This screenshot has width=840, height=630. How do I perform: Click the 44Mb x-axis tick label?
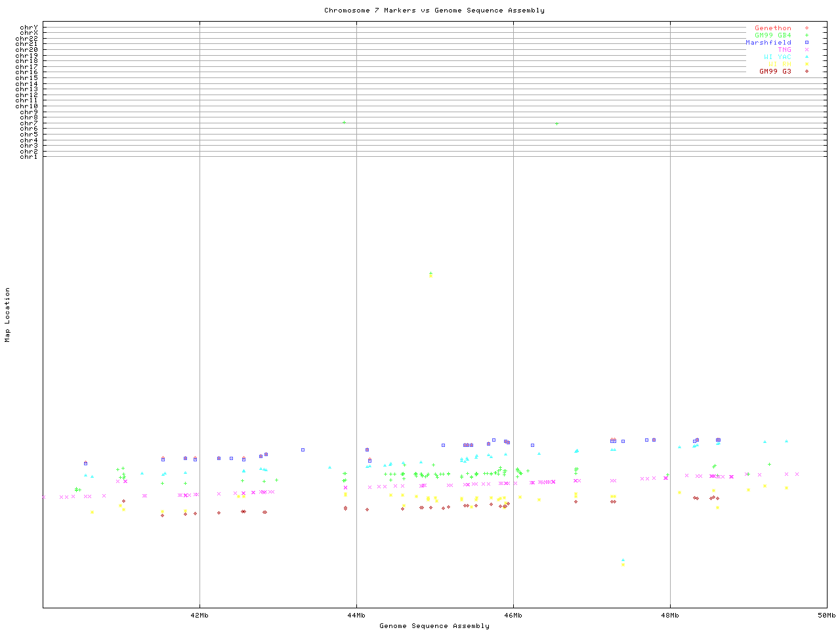pyautogui.click(x=356, y=616)
